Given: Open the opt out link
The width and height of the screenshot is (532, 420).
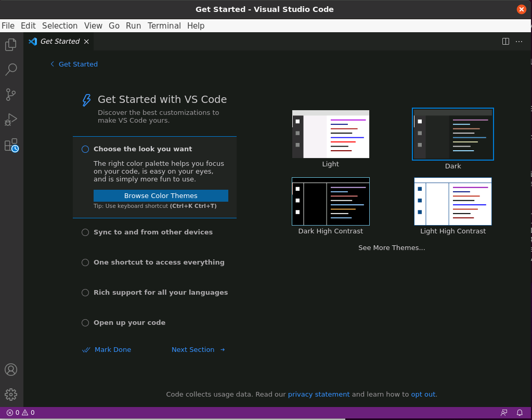Looking at the screenshot, I should point(423,395).
